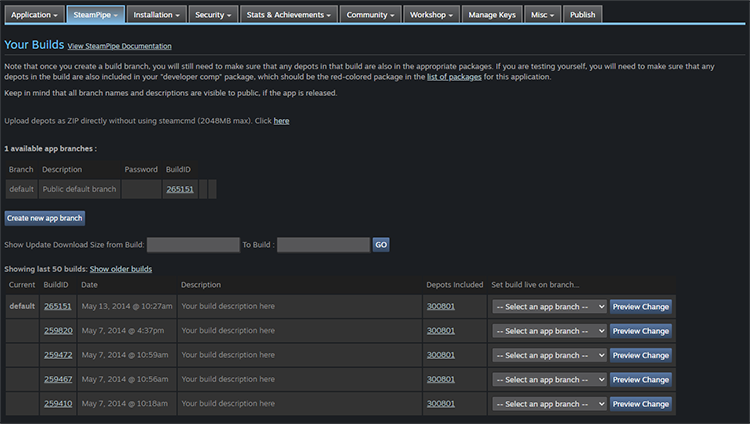Image resolution: width=750 pixels, height=424 pixels.
Task: Expand branch dropdown for build 259820
Action: [550, 331]
